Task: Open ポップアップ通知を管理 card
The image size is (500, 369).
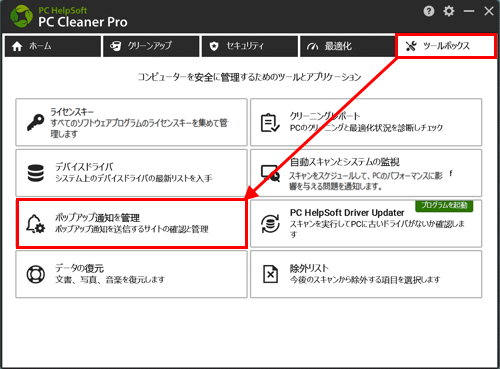Action: tap(131, 224)
